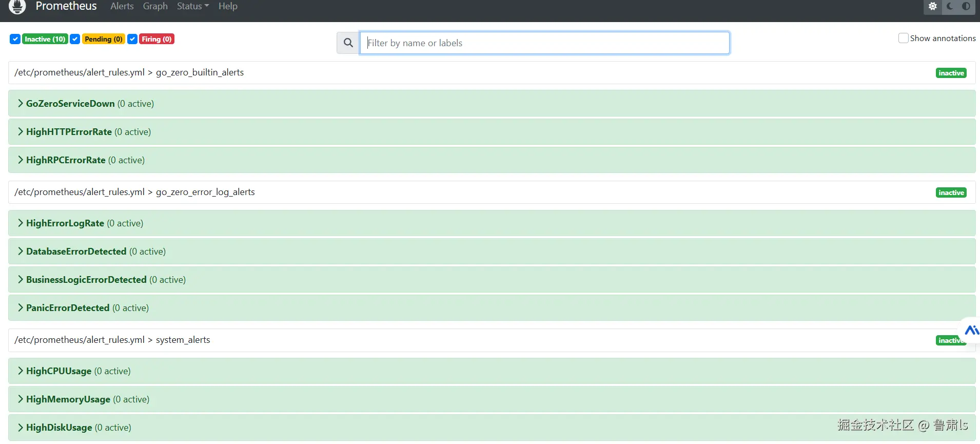Screen dimensions: 980x444
Task: Open the Graph nav item
Action: 155,6
